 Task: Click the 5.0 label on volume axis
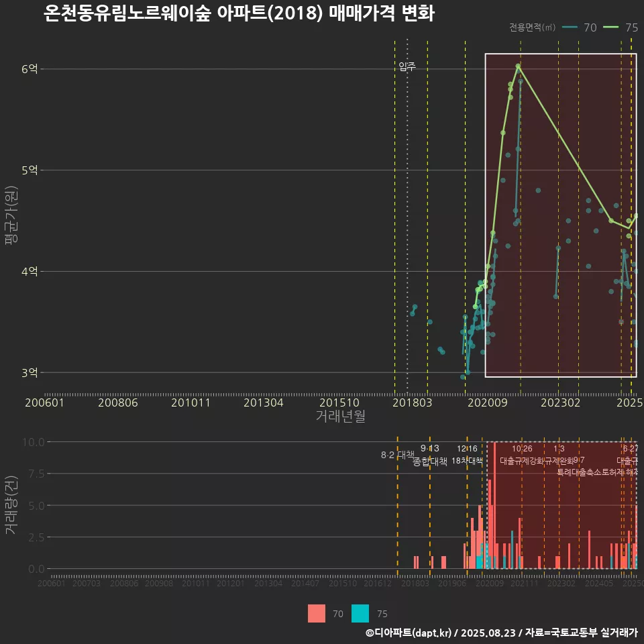[36, 506]
